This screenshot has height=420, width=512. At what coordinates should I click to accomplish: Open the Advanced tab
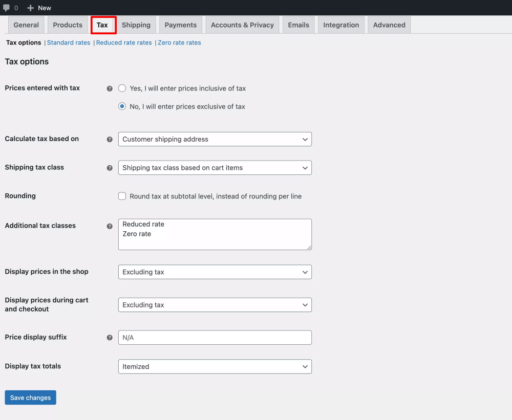click(x=389, y=25)
